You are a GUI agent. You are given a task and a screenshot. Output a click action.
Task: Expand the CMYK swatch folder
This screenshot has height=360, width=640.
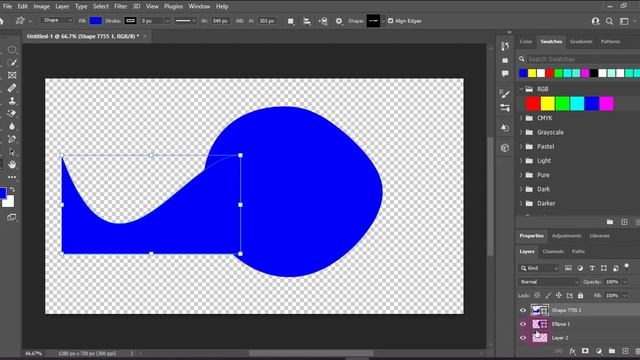pyautogui.click(x=521, y=118)
